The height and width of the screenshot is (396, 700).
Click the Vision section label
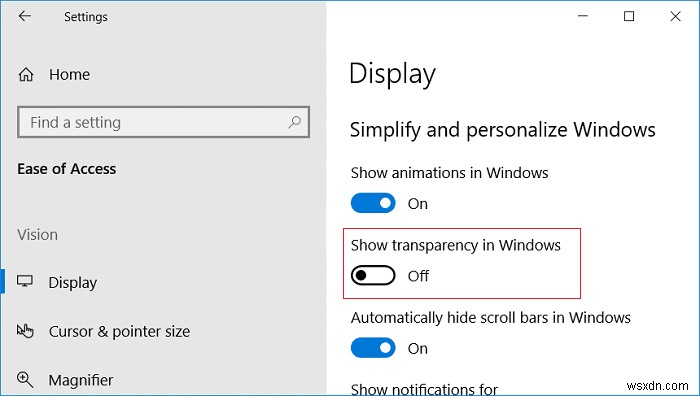[x=38, y=235]
